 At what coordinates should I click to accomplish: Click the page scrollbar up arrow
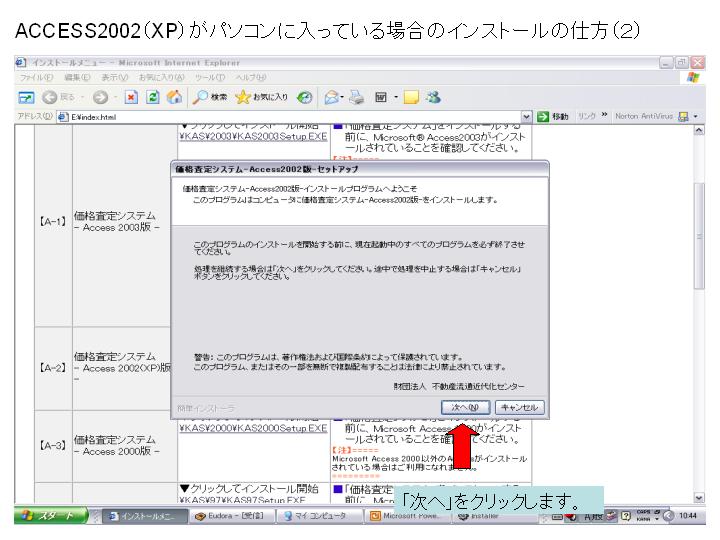tap(698, 130)
